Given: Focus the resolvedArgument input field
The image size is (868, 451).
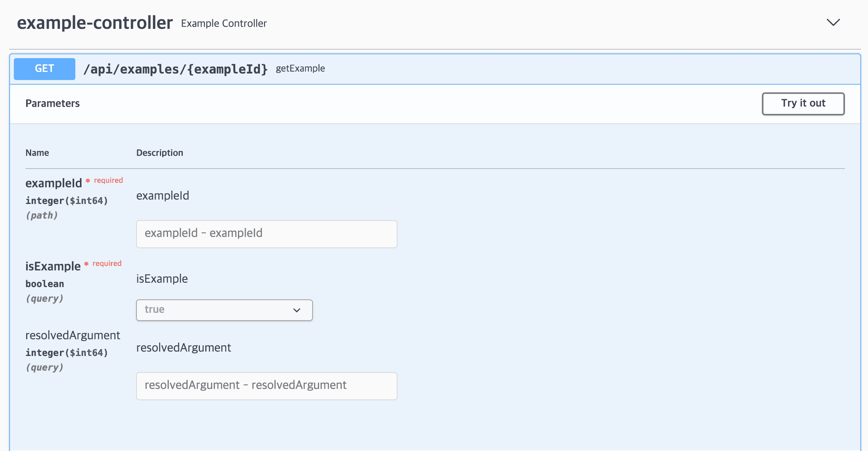Looking at the screenshot, I should pyautogui.click(x=267, y=386).
